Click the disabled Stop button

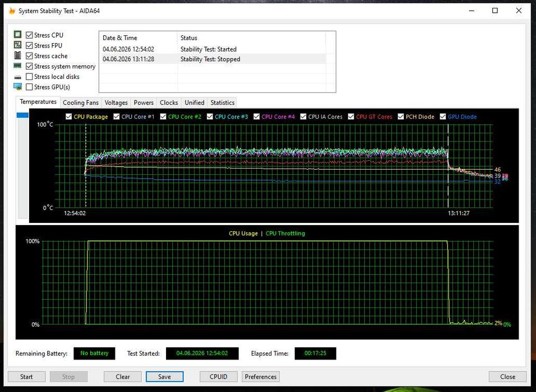pos(68,377)
